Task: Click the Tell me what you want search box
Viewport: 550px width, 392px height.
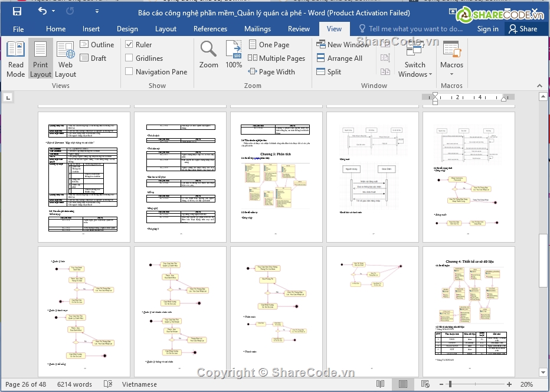Action: click(x=411, y=29)
